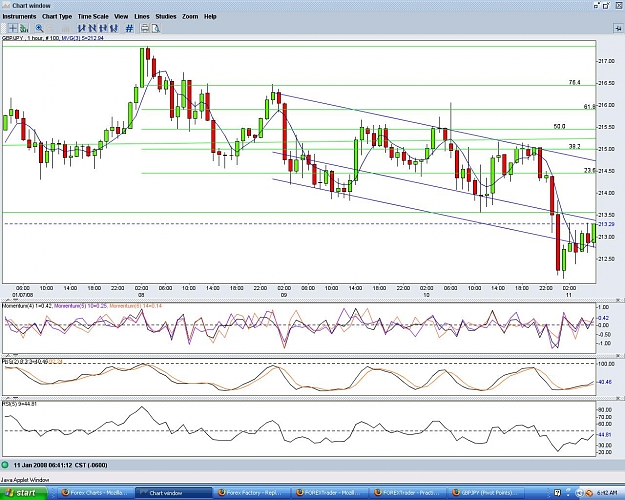The height and width of the screenshot is (500, 625).
Task: Open the Windows start menu
Action: [24, 493]
